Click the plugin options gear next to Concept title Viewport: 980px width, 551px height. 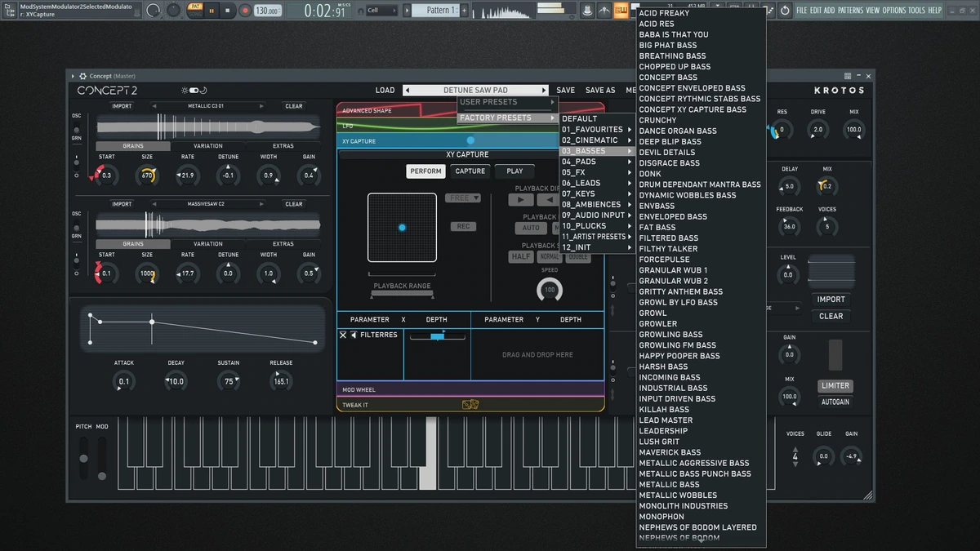pos(82,76)
